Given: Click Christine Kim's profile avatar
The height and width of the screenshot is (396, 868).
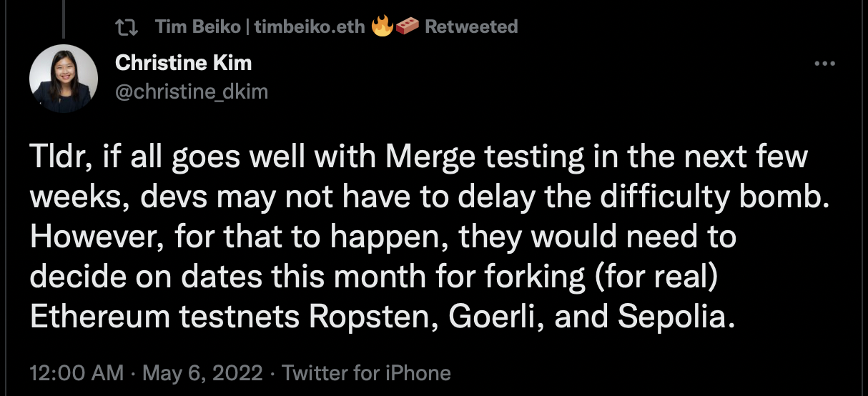Looking at the screenshot, I should pyautogui.click(x=64, y=79).
